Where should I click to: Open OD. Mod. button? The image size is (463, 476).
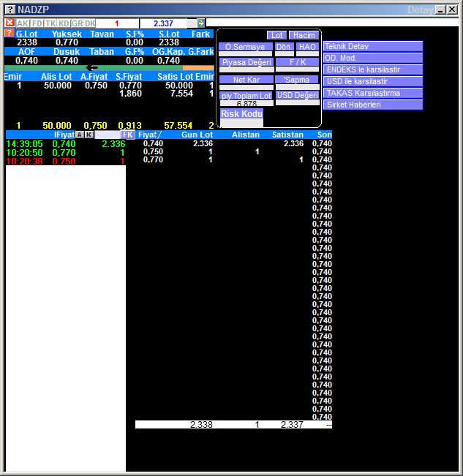pos(373,58)
